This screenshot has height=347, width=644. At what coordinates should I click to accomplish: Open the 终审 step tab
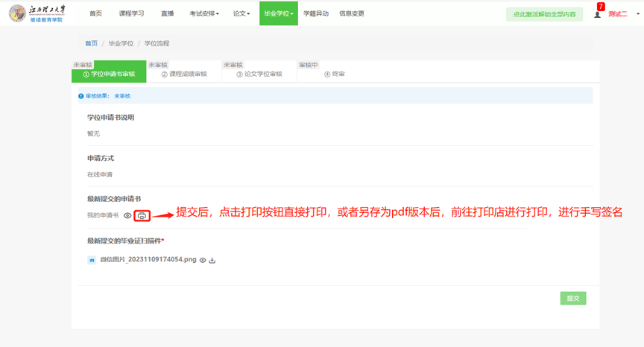tap(335, 74)
